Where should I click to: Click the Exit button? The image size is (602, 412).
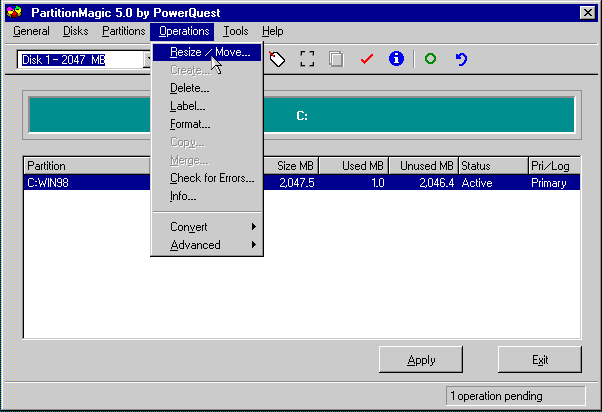click(x=540, y=360)
